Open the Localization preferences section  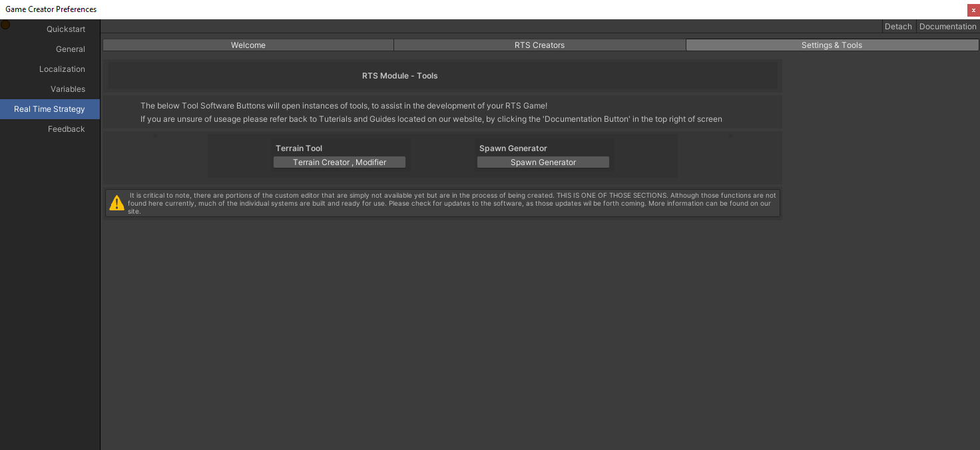[x=62, y=69]
